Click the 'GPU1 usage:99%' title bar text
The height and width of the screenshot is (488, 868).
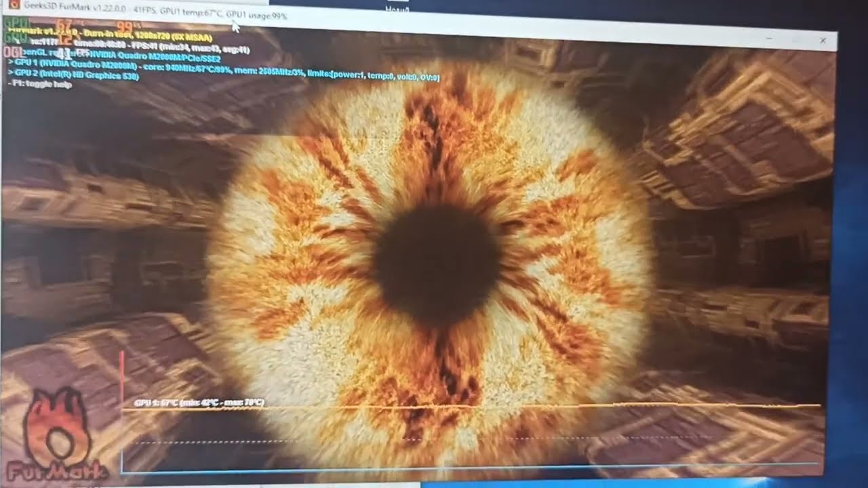[x=256, y=14]
